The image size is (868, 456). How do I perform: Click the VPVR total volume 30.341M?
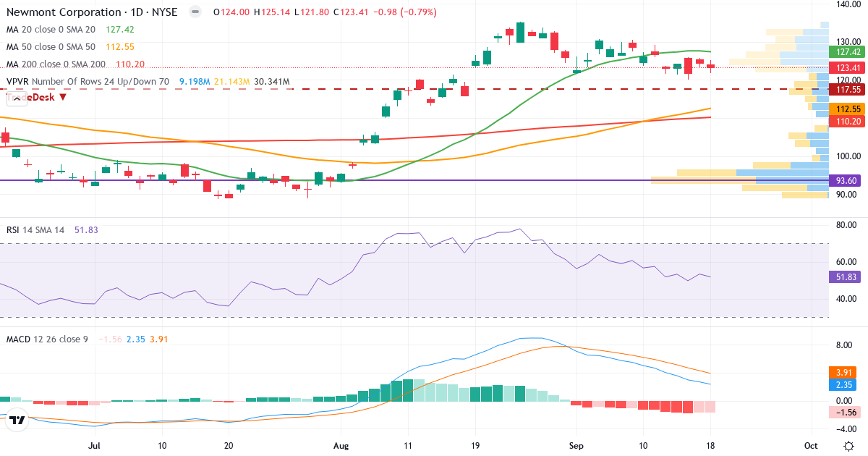pyautogui.click(x=271, y=82)
